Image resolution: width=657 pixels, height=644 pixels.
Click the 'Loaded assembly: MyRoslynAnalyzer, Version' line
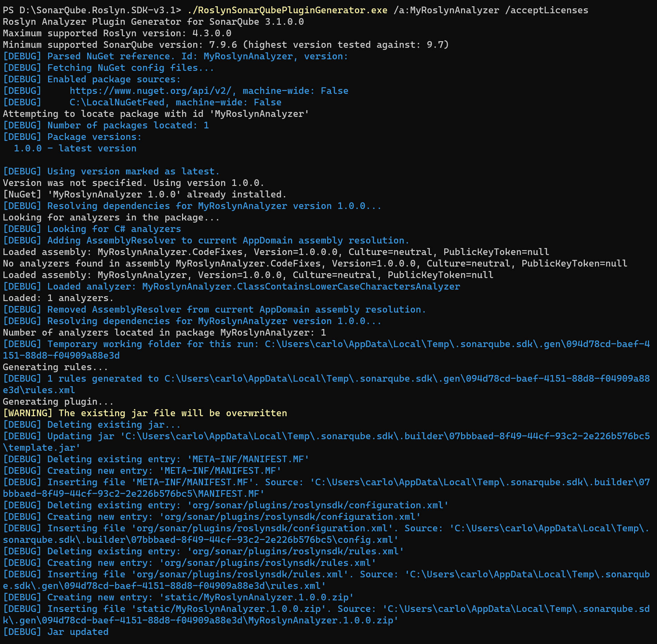tap(248, 275)
